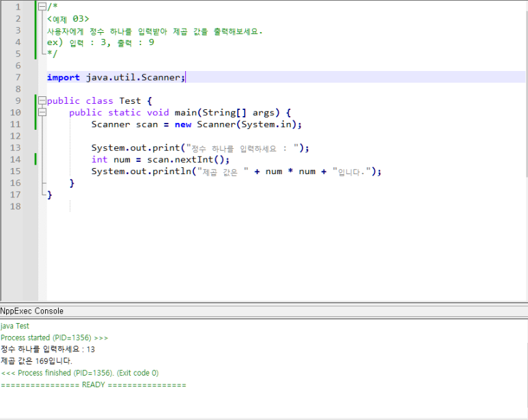
Task: Click the '사용자에게 정수 하나를' comment line
Action: [x=154, y=31]
